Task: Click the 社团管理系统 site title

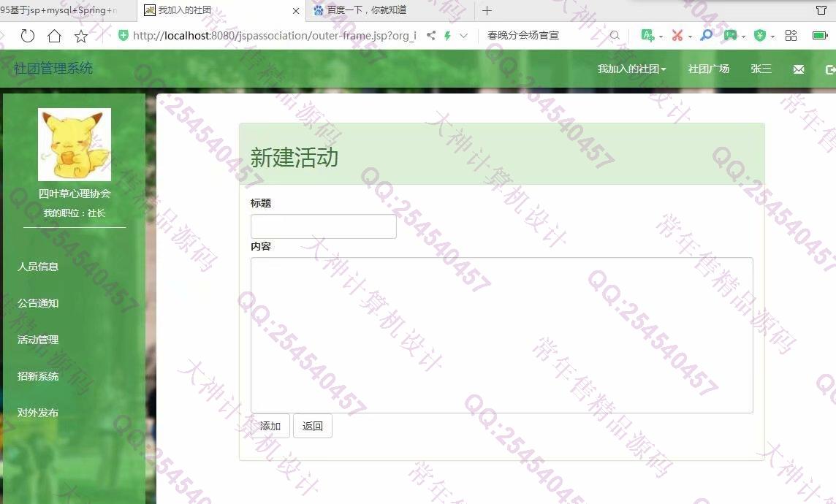Action: (x=53, y=68)
